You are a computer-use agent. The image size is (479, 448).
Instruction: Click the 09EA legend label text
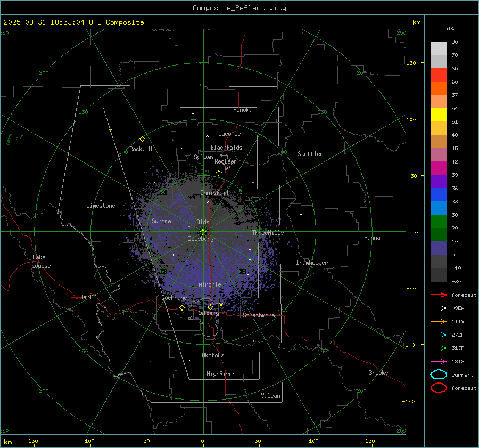click(458, 308)
